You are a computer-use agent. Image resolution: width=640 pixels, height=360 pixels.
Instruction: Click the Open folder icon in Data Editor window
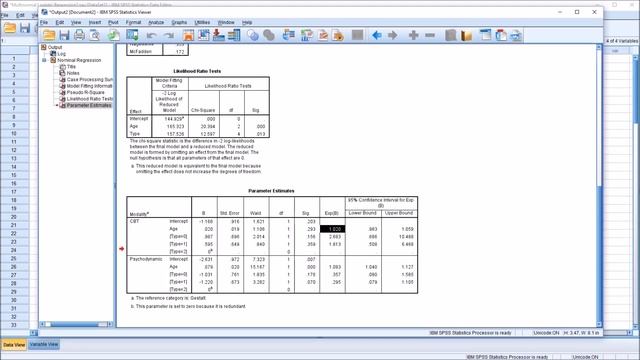(x=10, y=28)
